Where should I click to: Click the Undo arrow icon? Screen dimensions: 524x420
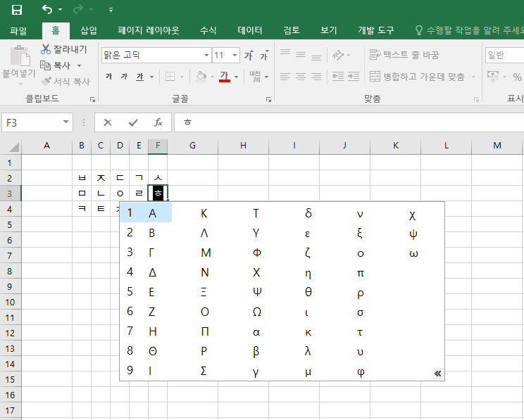coord(47,9)
